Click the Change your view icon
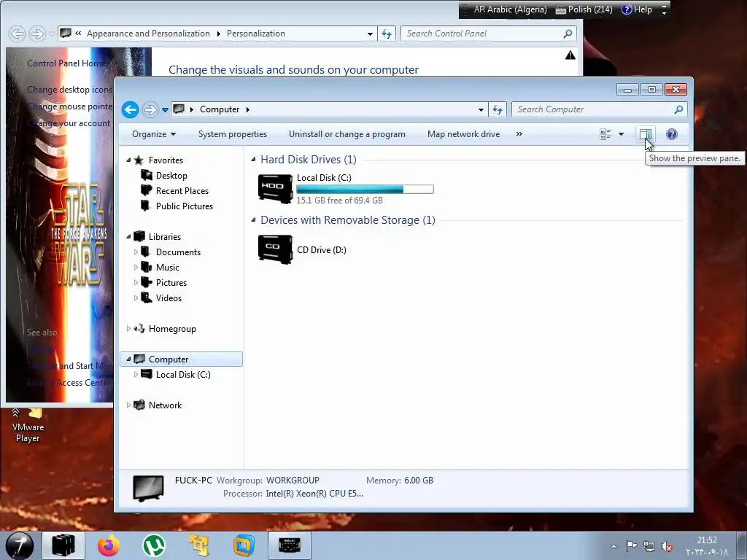 605,134
